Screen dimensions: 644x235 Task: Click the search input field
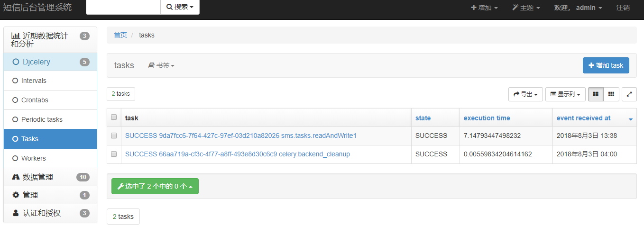pos(123,7)
